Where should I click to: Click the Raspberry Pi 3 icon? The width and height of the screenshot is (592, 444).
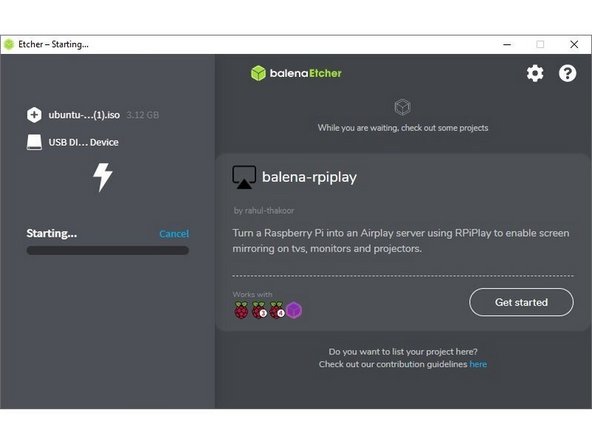pyautogui.click(x=259, y=310)
